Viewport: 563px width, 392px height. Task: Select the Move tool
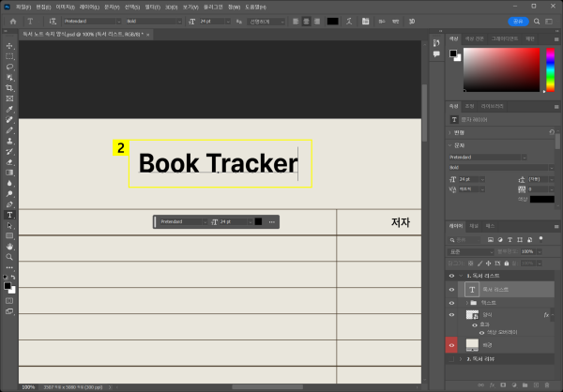click(x=9, y=46)
